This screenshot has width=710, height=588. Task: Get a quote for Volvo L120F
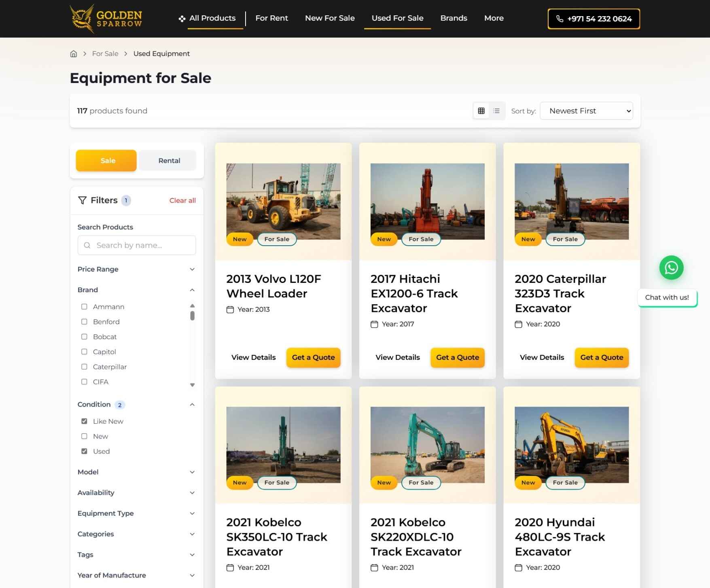point(313,357)
